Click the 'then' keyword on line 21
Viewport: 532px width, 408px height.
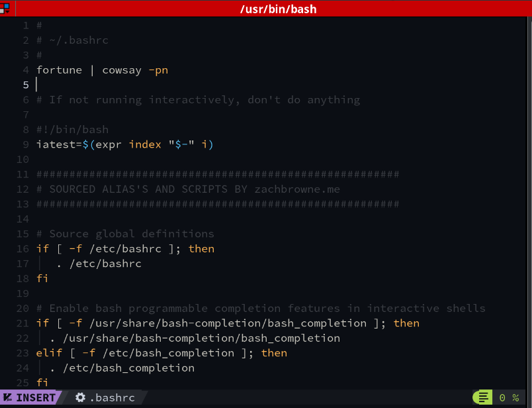pos(406,323)
